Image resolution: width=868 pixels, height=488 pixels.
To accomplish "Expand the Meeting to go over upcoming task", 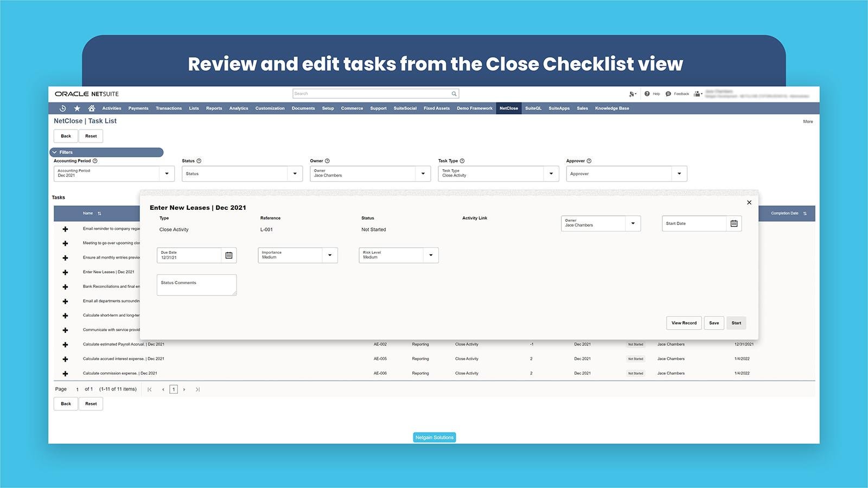I will point(65,243).
